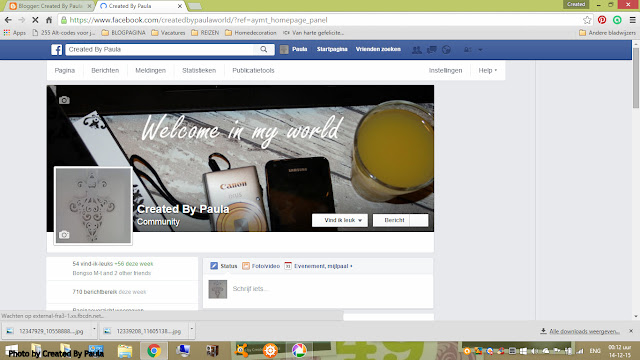
Task: Select the Foto/video composer option
Action: (261, 266)
